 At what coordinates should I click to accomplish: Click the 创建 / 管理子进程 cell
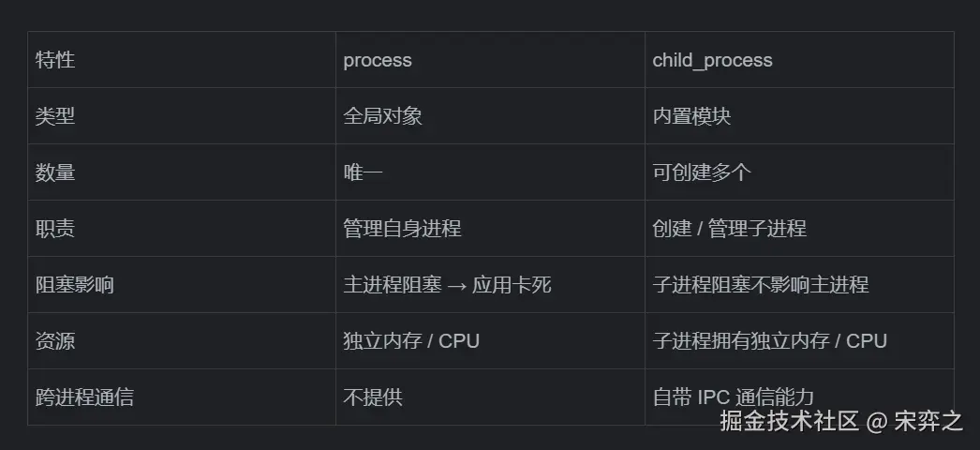(729, 229)
